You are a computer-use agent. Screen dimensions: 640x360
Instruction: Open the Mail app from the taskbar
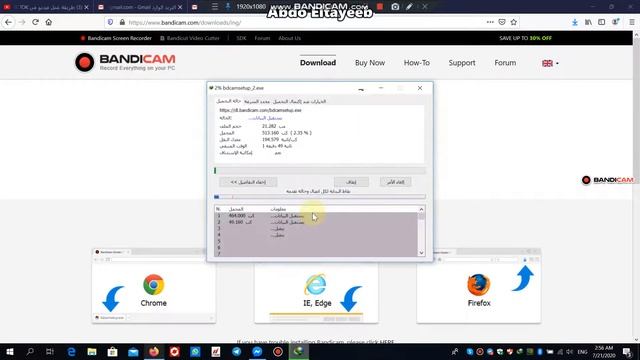[x=133, y=351]
